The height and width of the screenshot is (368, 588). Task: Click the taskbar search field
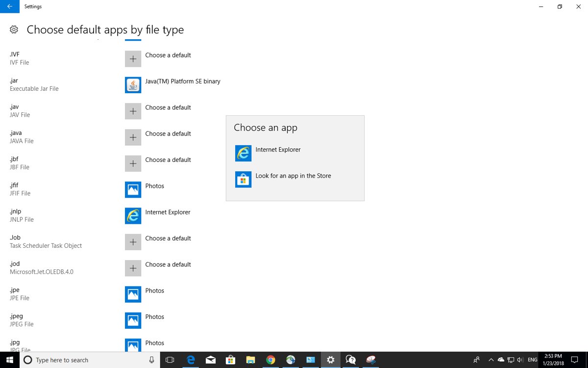[x=90, y=360]
